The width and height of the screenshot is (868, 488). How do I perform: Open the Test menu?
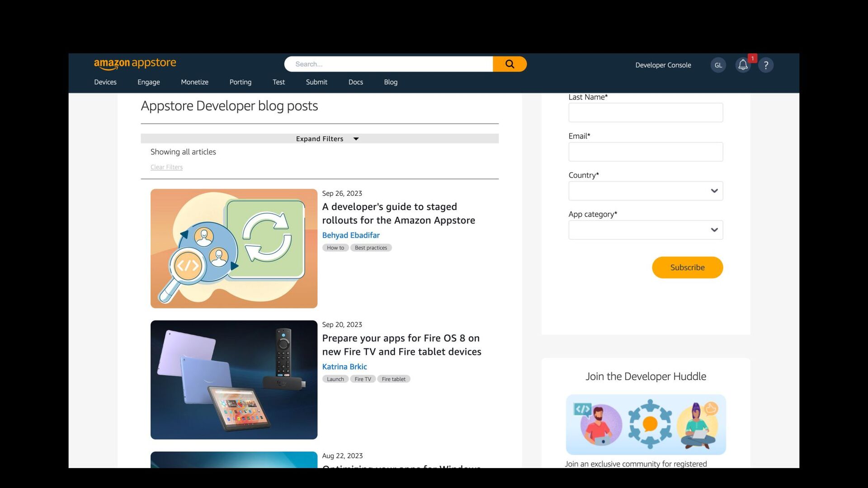pyautogui.click(x=278, y=82)
